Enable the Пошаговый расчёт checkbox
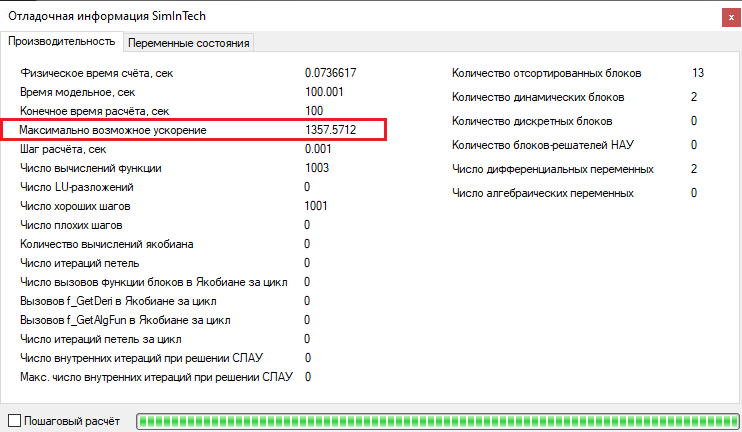 pyautogui.click(x=14, y=421)
